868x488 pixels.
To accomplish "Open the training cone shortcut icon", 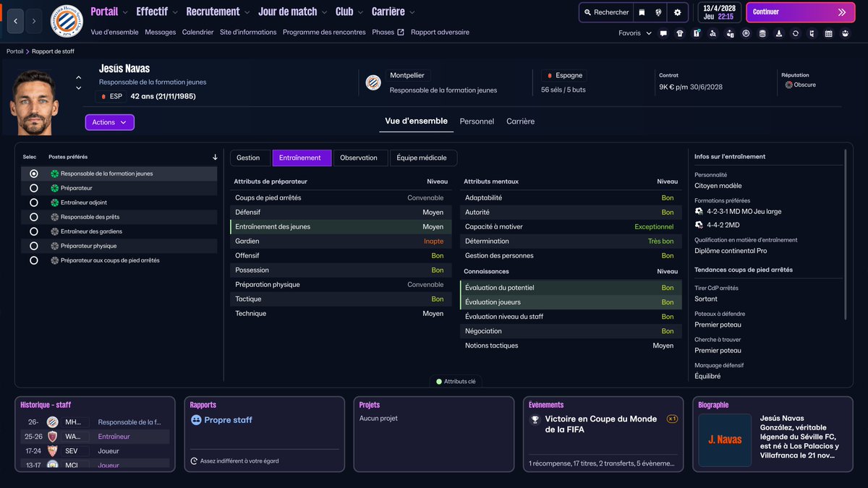I will coord(779,33).
